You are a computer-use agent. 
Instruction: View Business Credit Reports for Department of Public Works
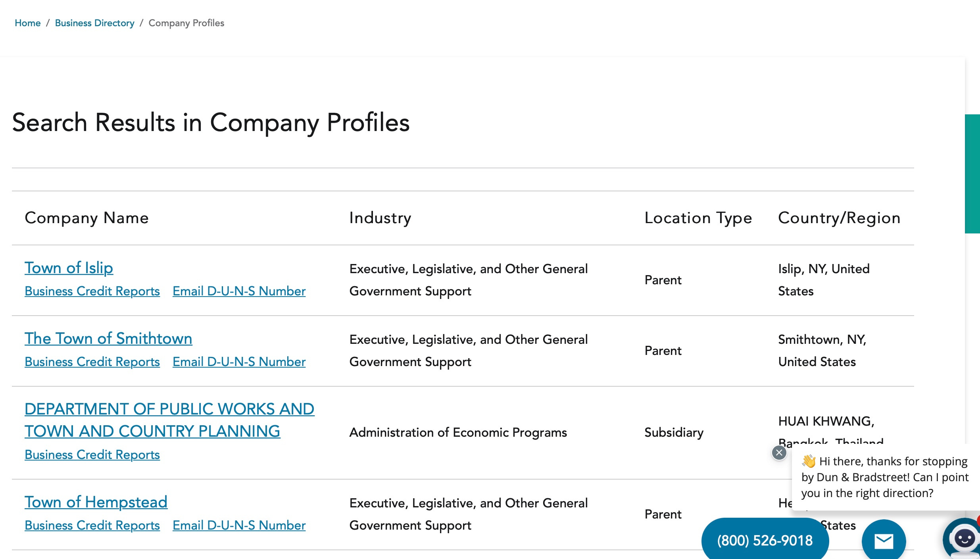click(x=92, y=455)
